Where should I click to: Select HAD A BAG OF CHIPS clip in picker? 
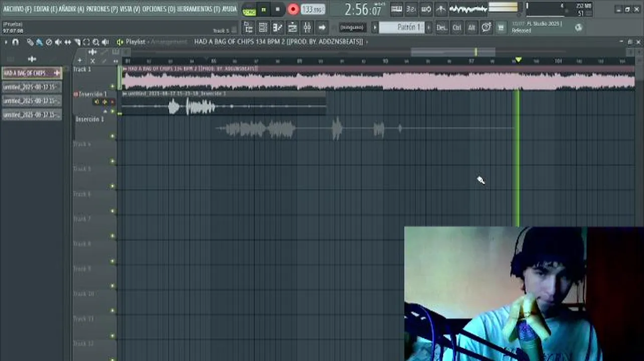[32, 73]
